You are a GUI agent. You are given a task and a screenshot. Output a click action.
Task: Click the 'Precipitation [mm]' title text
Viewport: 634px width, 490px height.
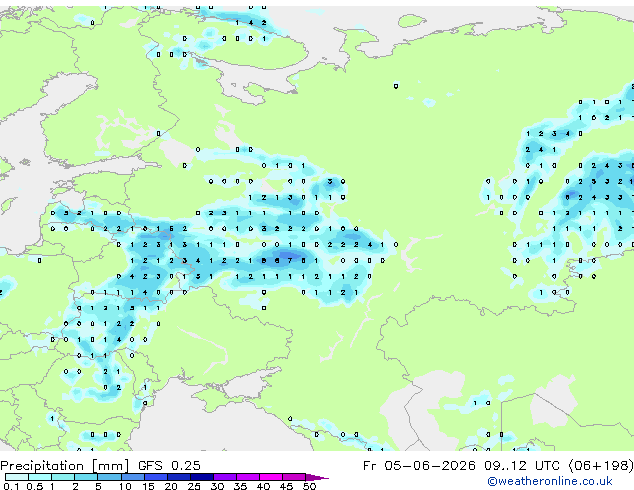point(65,466)
